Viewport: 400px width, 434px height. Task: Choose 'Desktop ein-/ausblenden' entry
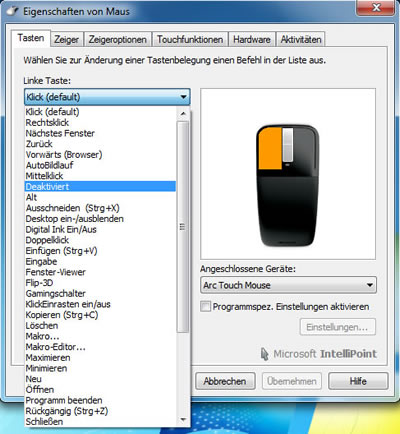(100, 219)
